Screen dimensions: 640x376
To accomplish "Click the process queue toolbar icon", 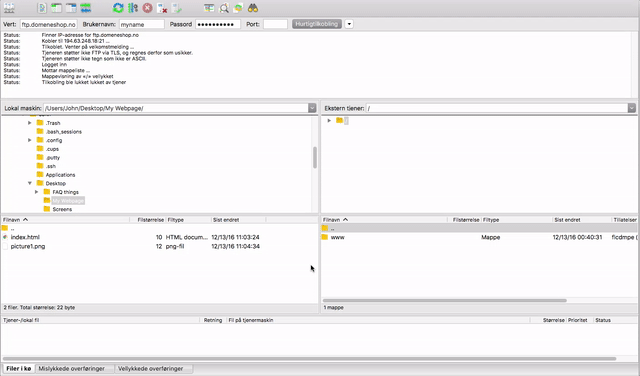I will (x=133, y=8).
